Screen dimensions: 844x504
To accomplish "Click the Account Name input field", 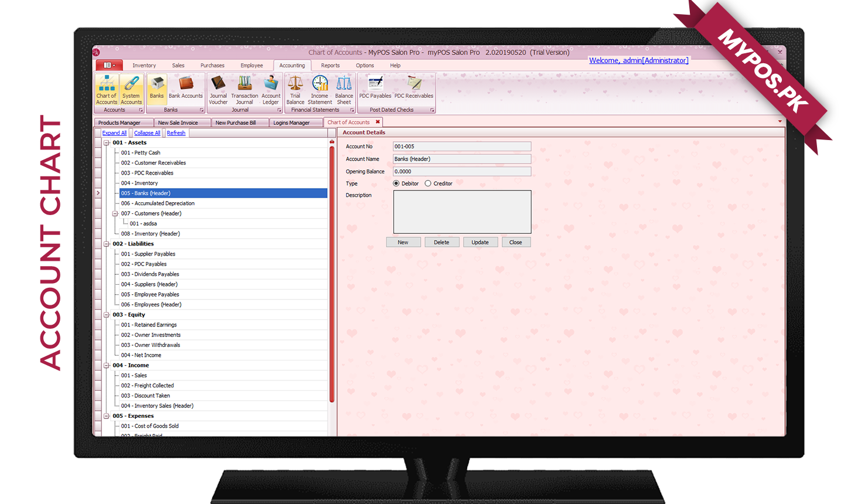I will point(462,159).
